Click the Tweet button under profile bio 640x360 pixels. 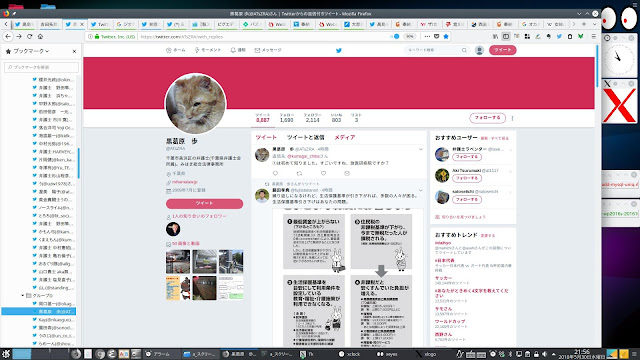pos(204,203)
